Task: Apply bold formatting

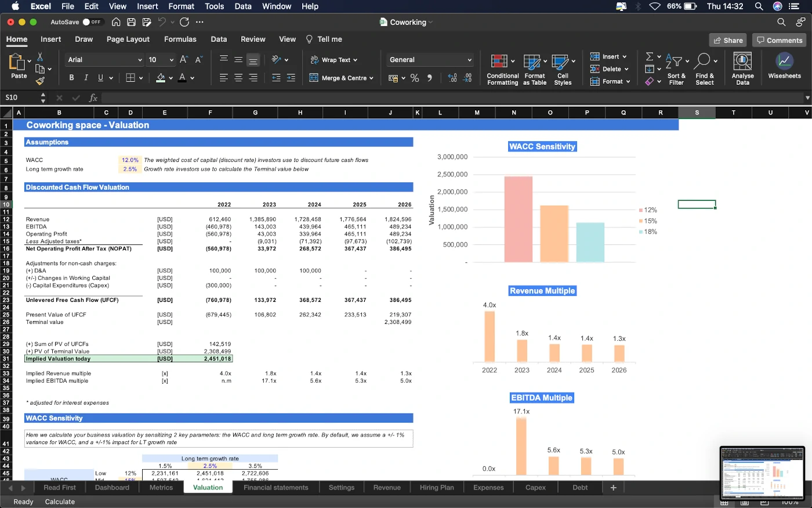Action: pyautogui.click(x=71, y=77)
